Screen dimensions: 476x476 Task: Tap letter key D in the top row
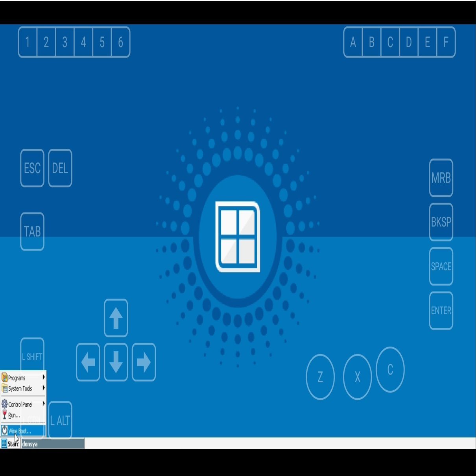click(409, 42)
